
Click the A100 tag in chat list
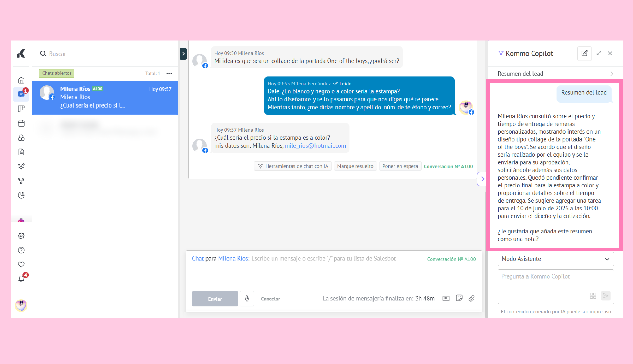pyautogui.click(x=98, y=89)
